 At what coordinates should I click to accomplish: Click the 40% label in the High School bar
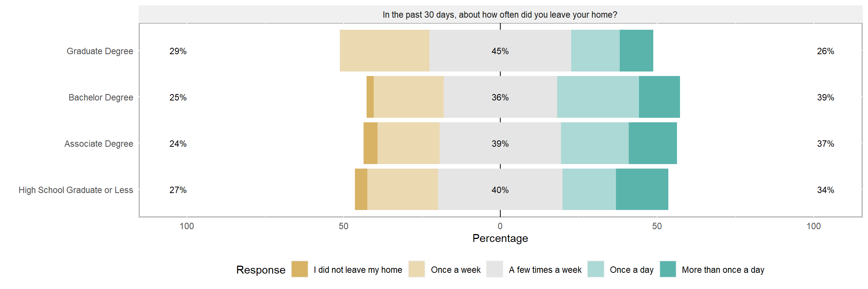(x=500, y=190)
